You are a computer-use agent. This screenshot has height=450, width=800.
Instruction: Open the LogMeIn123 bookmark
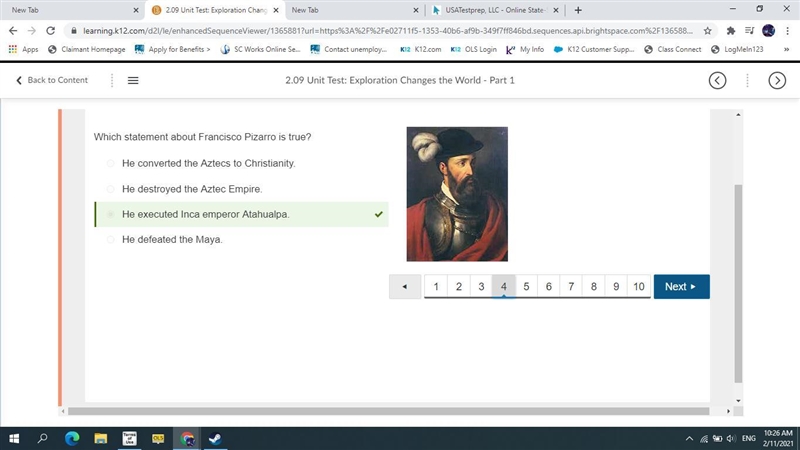point(737,49)
